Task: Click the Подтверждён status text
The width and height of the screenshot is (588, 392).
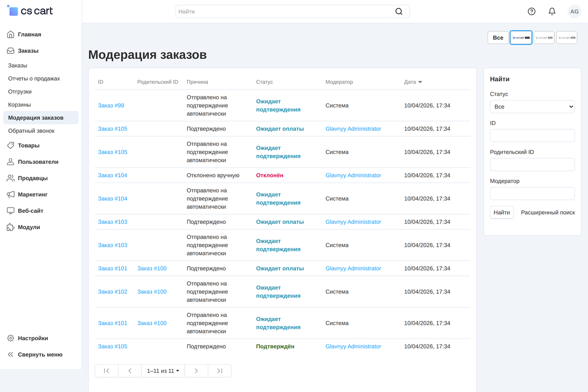Action: point(275,346)
